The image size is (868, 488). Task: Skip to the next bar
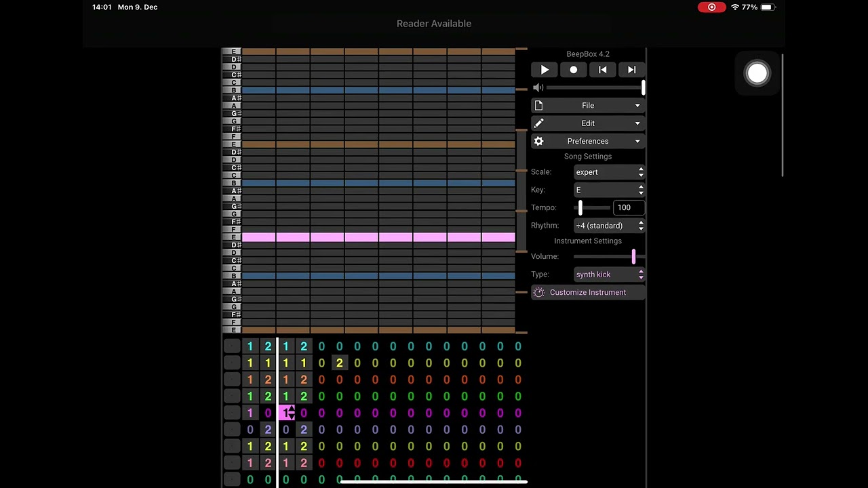pyautogui.click(x=631, y=70)
